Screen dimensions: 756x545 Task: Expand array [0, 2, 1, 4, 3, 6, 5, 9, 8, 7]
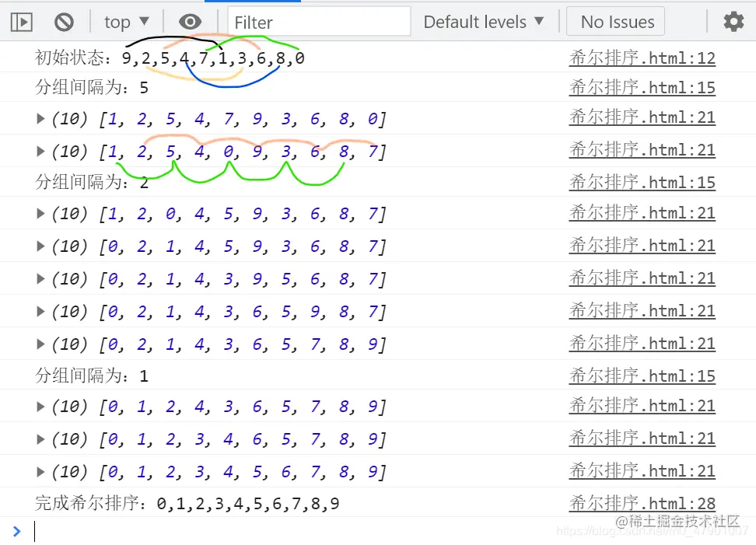tap(40, 311)
